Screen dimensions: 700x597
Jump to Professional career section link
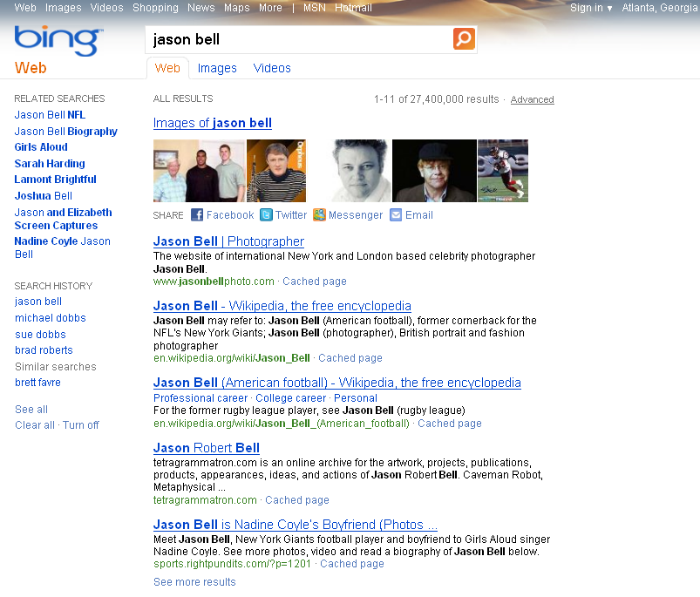click(x=200, y=398)
